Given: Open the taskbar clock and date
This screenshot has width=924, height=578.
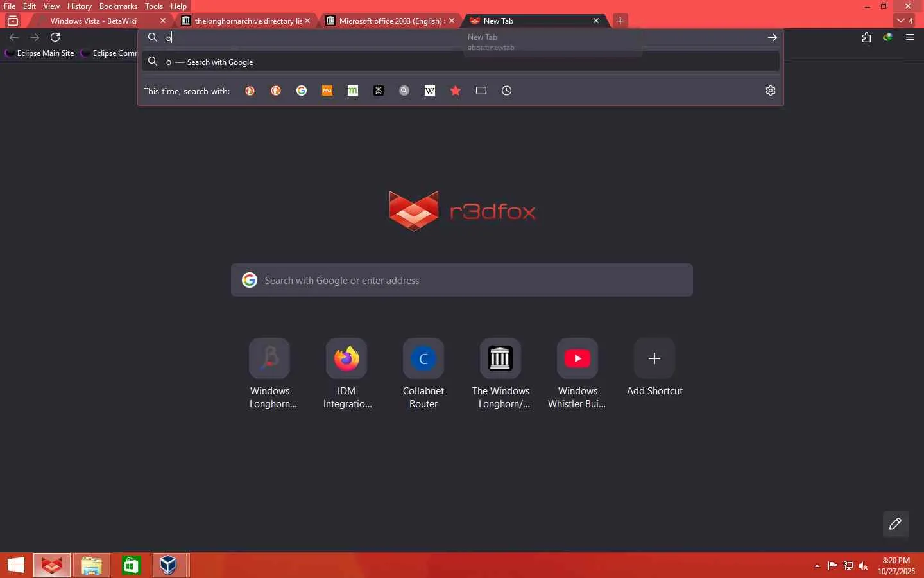Looking at the screenshot, I should [x=896, y=566].
